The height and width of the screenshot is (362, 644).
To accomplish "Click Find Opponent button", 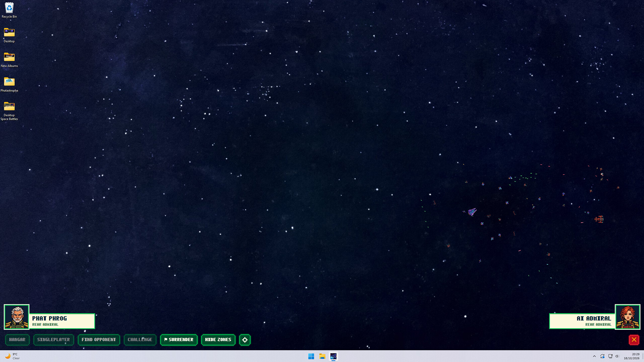I will click(x=99, y=340).
